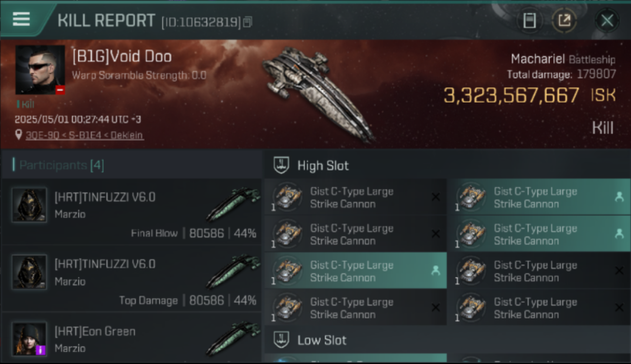Image resolution: width=631 pixels, height=364 pixels.
Task: Open the hamburger menu icon
Action: tap(21, 19)
